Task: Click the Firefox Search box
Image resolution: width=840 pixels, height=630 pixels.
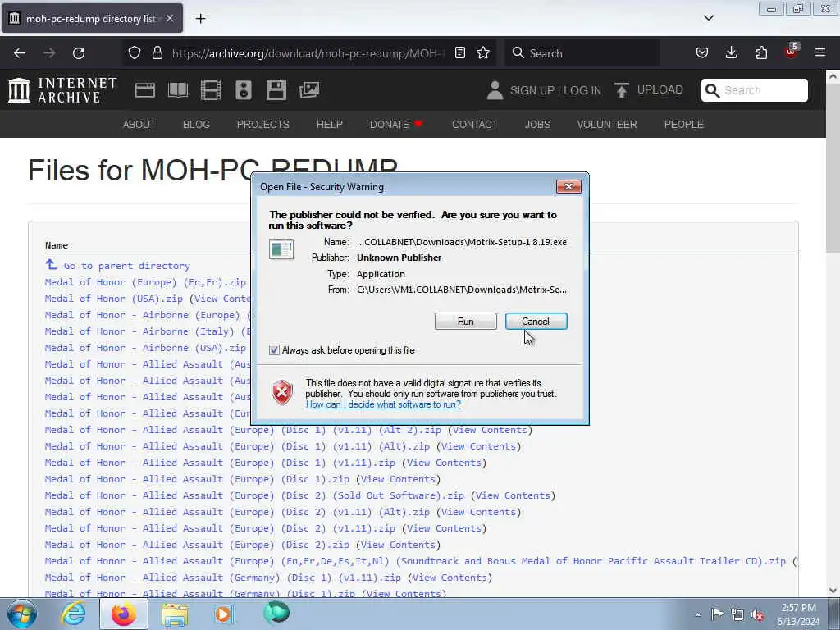Action: coord(582,53)
